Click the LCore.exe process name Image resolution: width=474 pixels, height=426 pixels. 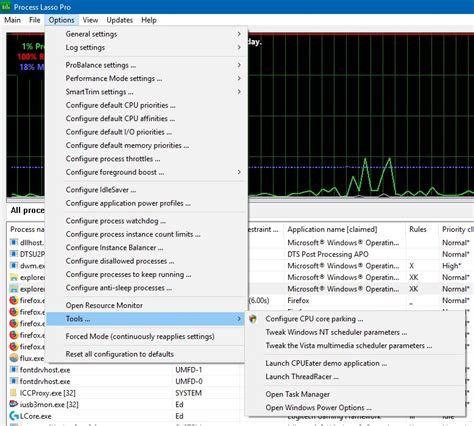(35, 416)
